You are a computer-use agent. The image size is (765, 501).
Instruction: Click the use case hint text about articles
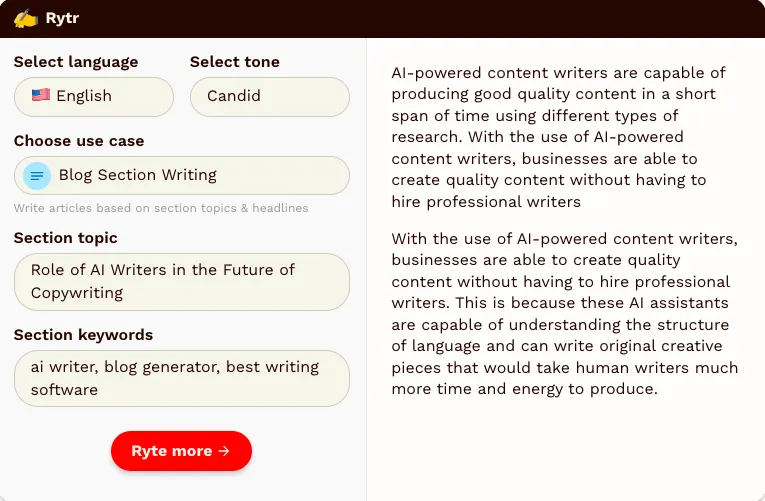[161, 208]
